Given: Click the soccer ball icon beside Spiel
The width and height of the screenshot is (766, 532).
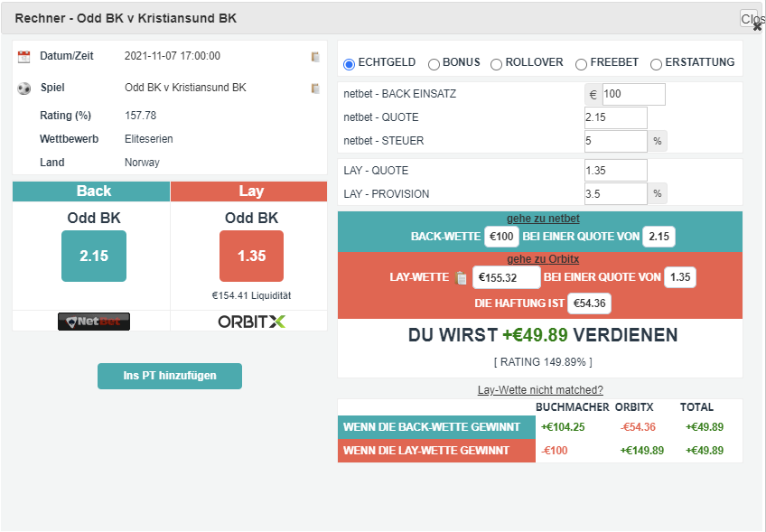Looking at the screenshot, I should pyautogui.click(x=24, y=89).
